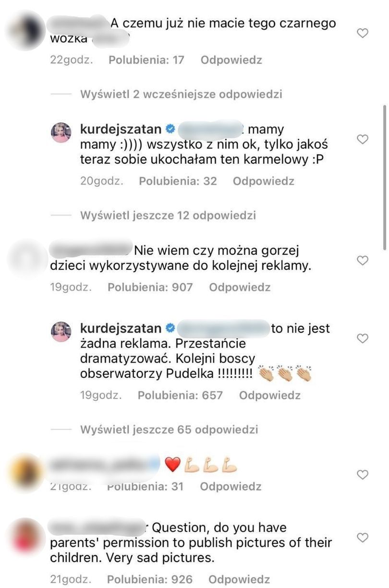Expand 'Wyświetl 2 wcześniejsze odpowiedzi'
This screenshot has width=389, height=588.
pyautogui.click(x=181, y=94)
